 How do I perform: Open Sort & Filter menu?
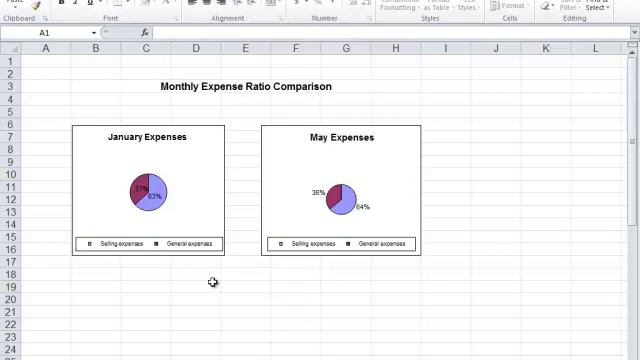point(570,5)
